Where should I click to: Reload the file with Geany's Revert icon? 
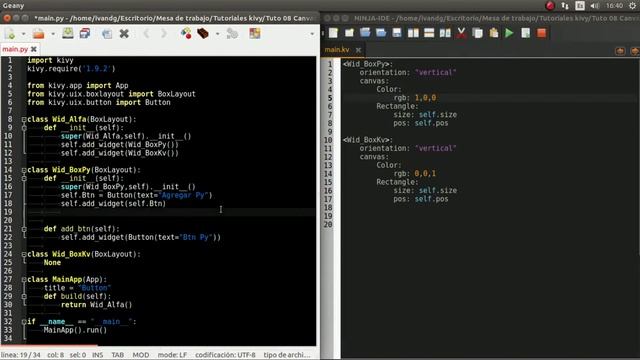point(107,33)
